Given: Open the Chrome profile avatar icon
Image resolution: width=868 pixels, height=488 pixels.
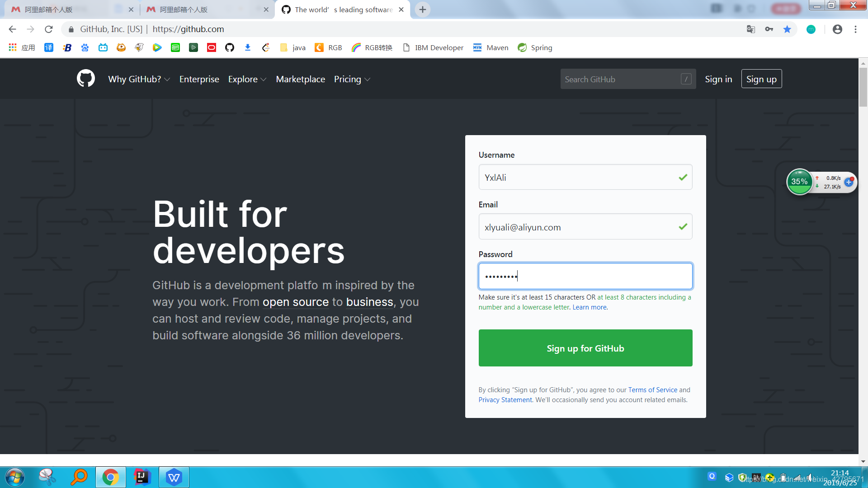Looking at the screenshot, I should click(x=837, y=29).
